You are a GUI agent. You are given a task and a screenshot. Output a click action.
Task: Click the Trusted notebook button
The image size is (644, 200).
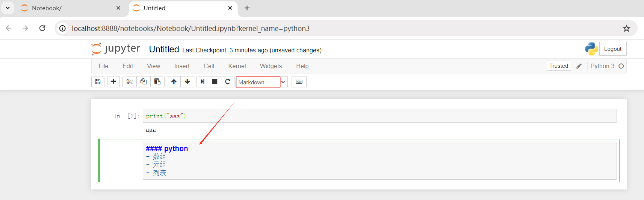pos(559,66)
